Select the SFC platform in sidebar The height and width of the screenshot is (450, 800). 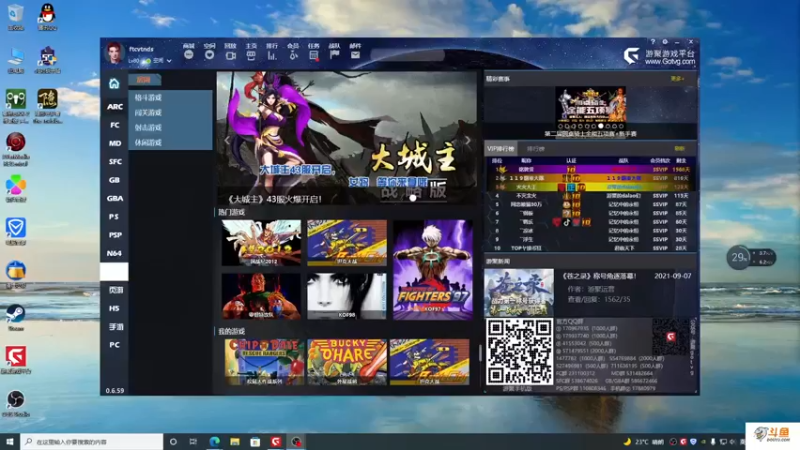[114, 162]
